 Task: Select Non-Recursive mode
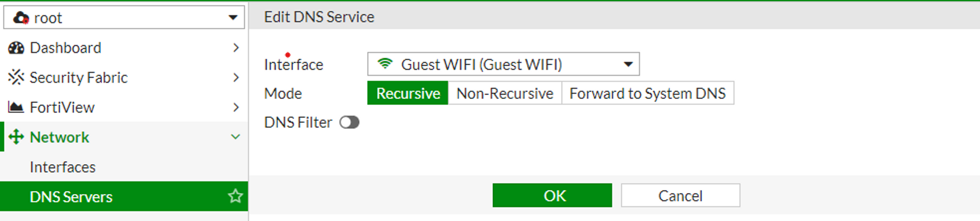[x=505, y=93]
